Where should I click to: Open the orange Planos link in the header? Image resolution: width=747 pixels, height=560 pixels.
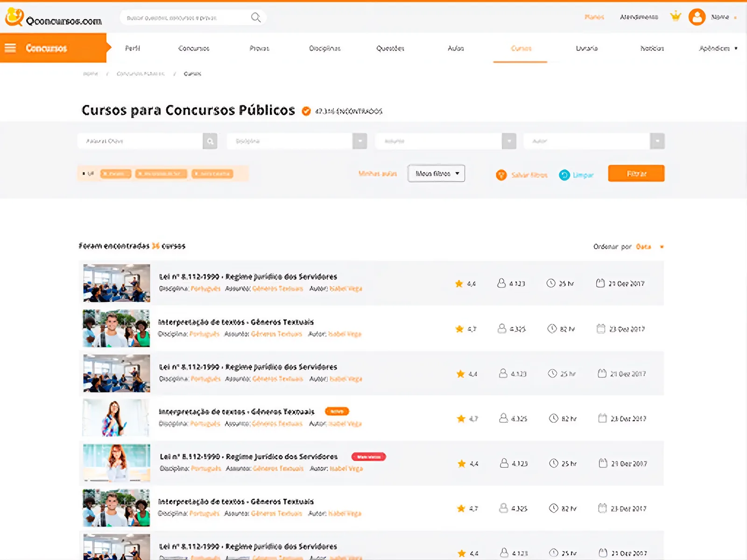594,17
